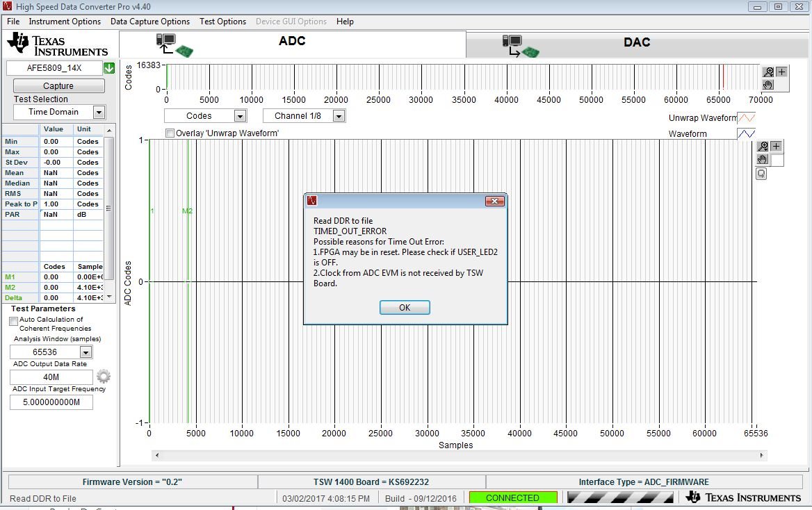The height and width of the screenshot is (510, 812).
Task: Open the Data Capture Options menu
Action: [x=150, y=22]
